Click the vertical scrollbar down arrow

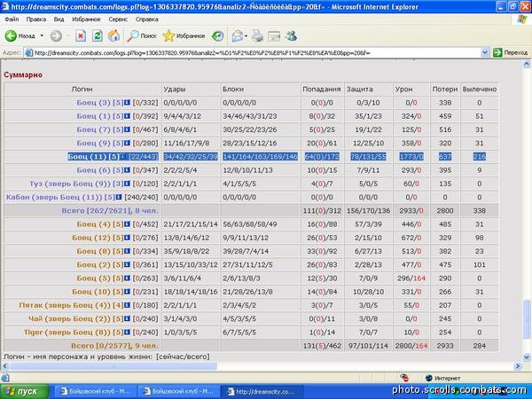click(x=527, y=357)
